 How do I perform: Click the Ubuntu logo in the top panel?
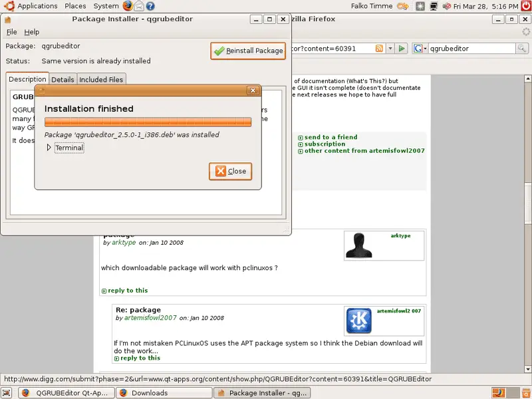click(9, 6)
